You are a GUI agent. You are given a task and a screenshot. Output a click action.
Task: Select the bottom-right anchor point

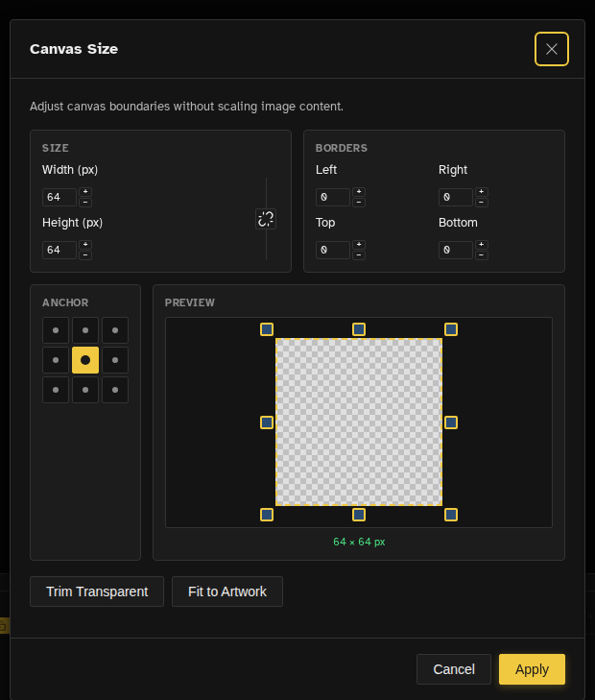115,390
